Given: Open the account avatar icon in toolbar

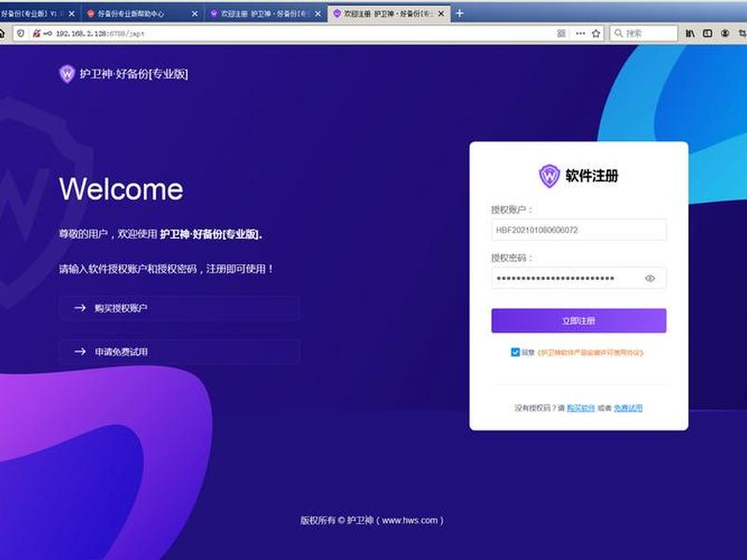Looking at the screenshot, I should (726, 34).
